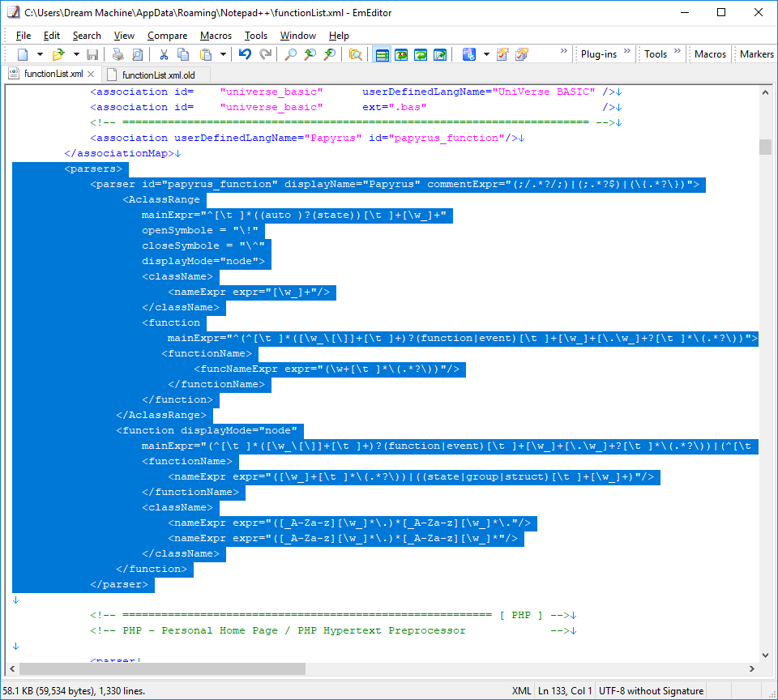Click the New file icon
This screenshot has width=778, height=700.
tap(23, 54)
